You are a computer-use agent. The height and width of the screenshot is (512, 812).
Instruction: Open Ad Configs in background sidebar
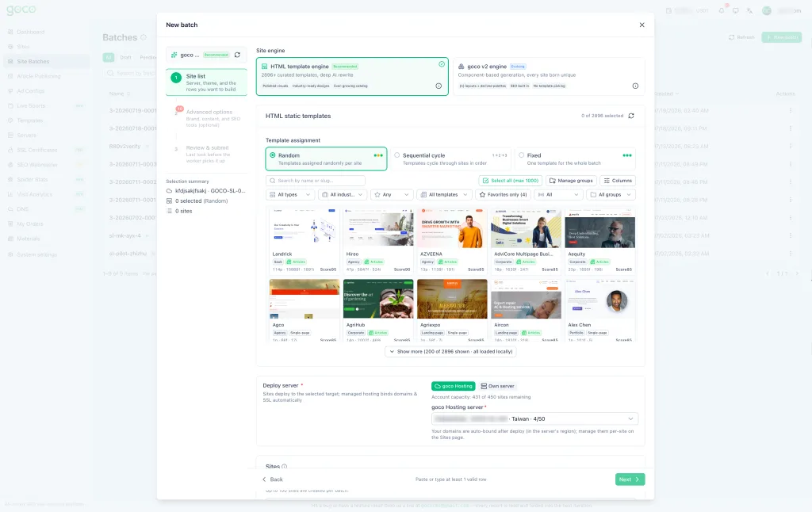point(30,91)
